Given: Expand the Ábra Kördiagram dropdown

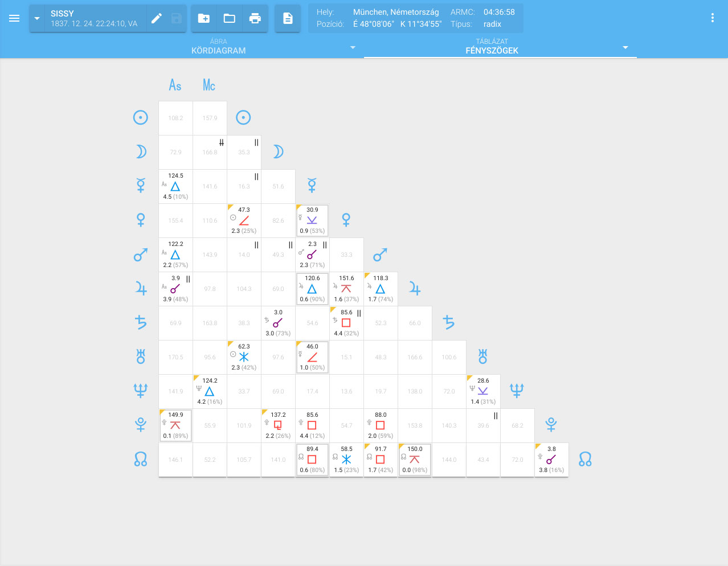Looking at the screenshot, I should click(x=353, y=47).
